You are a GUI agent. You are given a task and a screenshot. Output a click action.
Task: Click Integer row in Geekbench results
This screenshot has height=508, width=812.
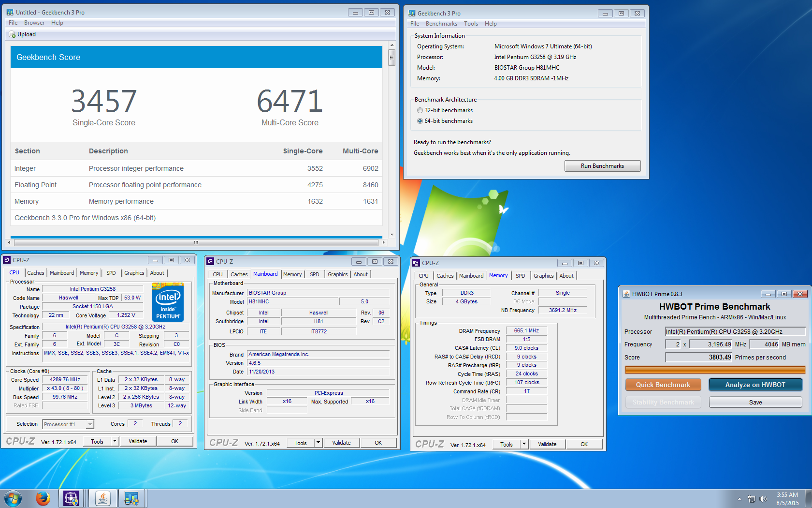(196, 168)
